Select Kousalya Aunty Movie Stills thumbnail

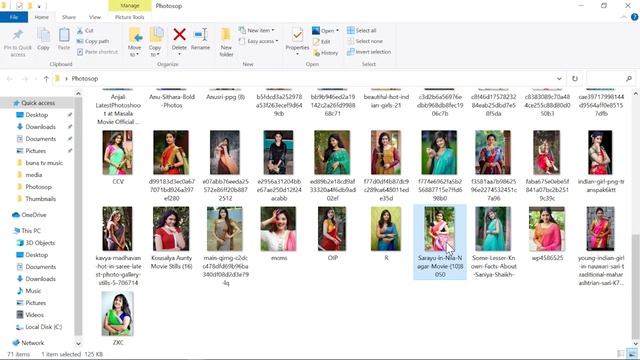point(171,229)
